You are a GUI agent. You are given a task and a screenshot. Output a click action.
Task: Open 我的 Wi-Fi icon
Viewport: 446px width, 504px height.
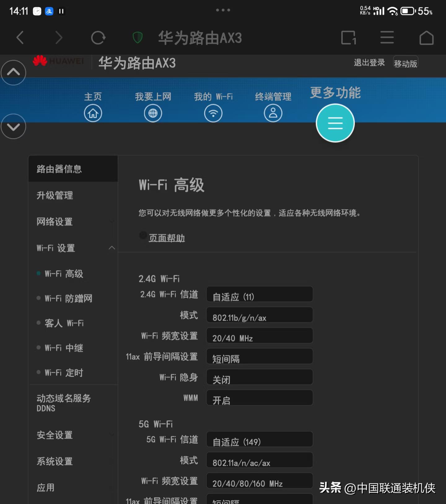coord(213,113)
